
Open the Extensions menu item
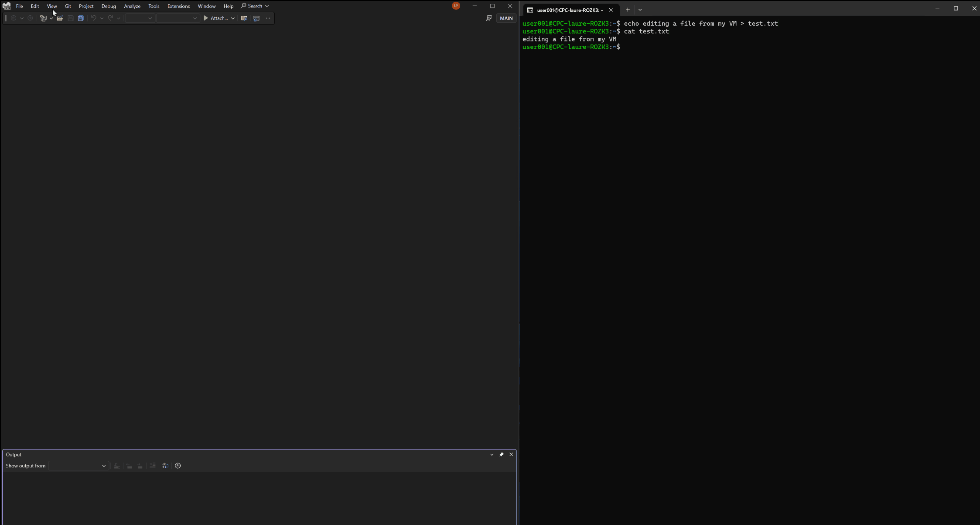pyautogui.click(x=178, y=6)
